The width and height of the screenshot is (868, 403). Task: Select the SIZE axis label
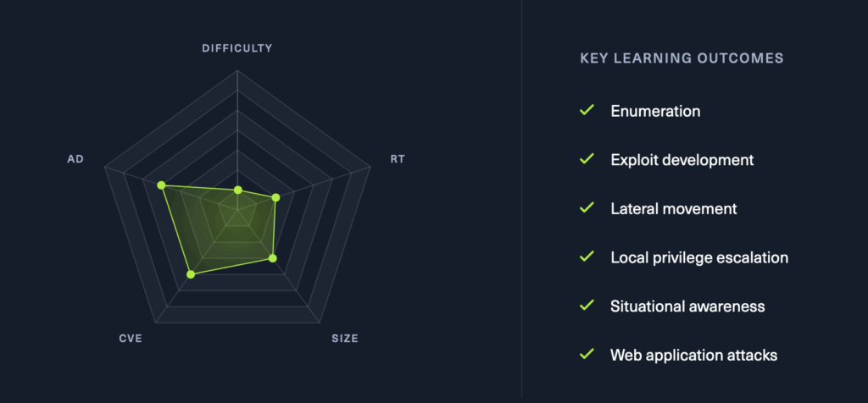345,339
